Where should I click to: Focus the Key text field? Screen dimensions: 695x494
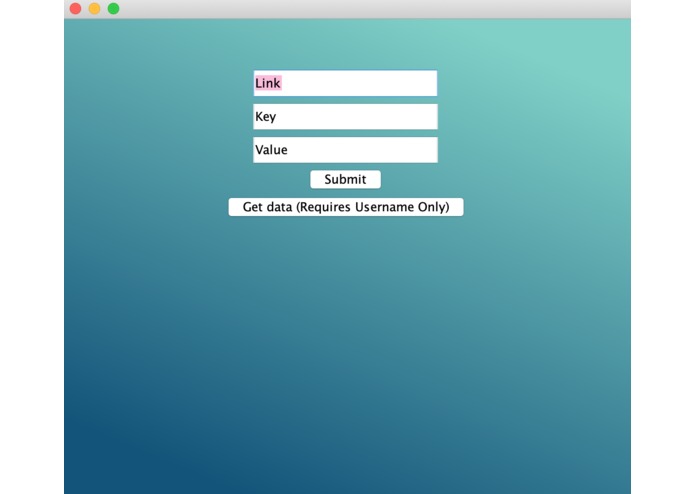[x=345, y=117]
